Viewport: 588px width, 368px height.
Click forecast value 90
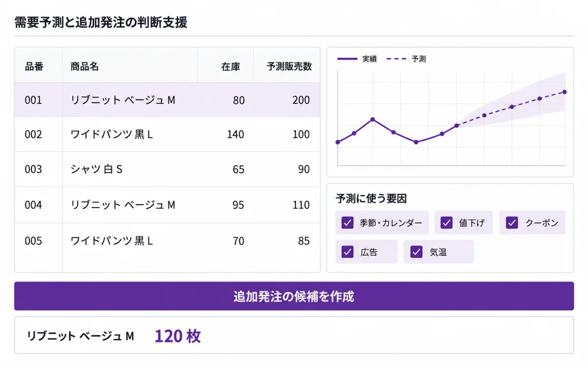(304, 169)
